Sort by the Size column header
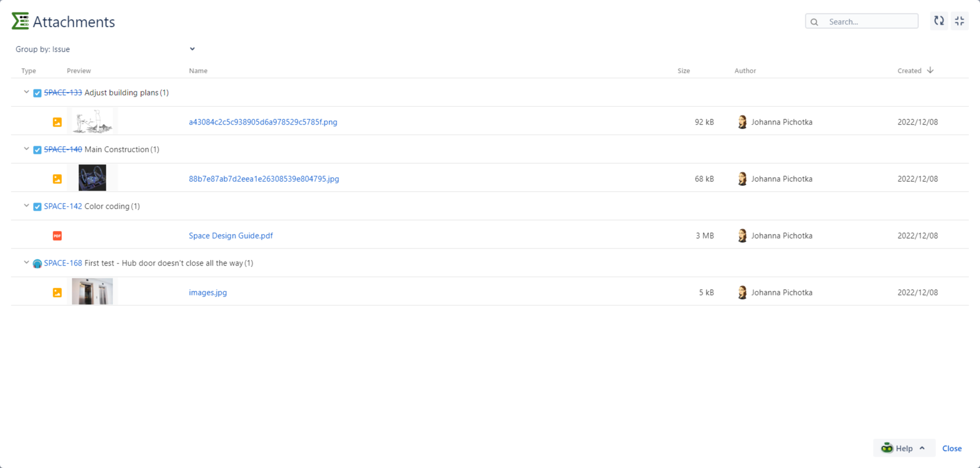Image resolution: width=980 pixels, height=468 pixels. click(x=683, y=71)
